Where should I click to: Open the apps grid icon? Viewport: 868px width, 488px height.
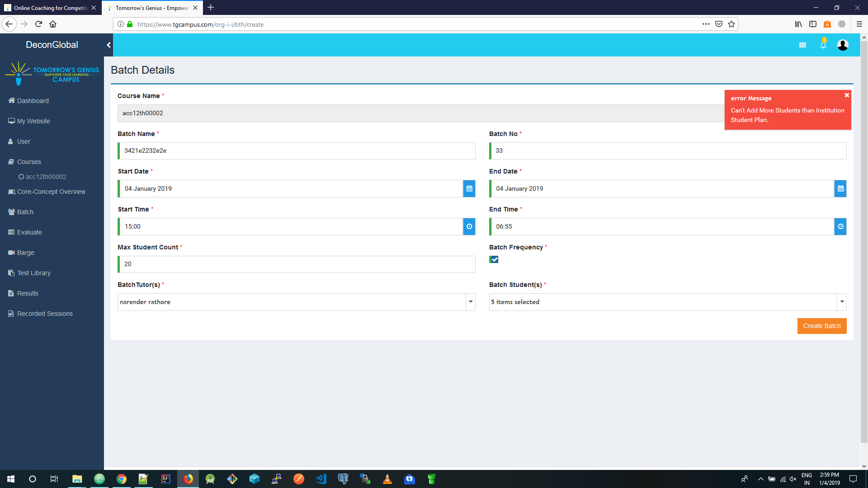tap(802, 45)
